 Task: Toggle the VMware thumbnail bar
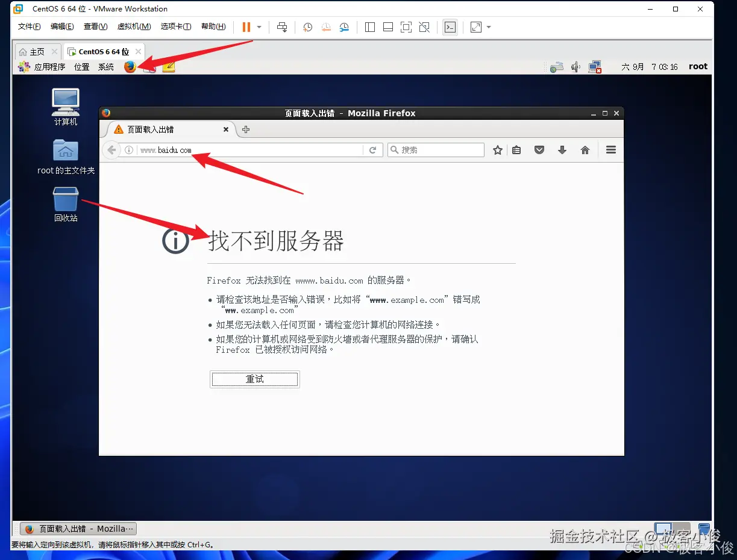click(388, 27)
